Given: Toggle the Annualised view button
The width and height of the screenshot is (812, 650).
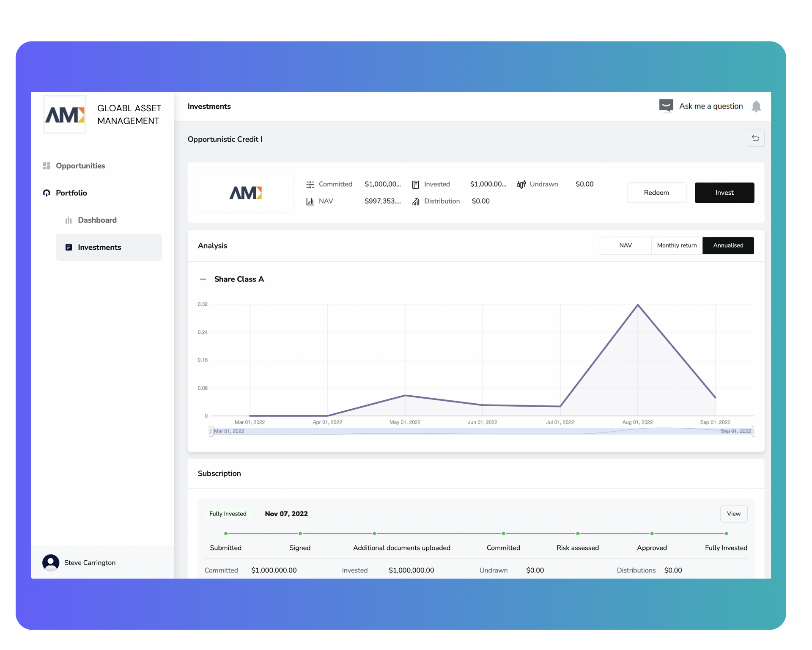Looking at the screenshot, I should (729, 245).
